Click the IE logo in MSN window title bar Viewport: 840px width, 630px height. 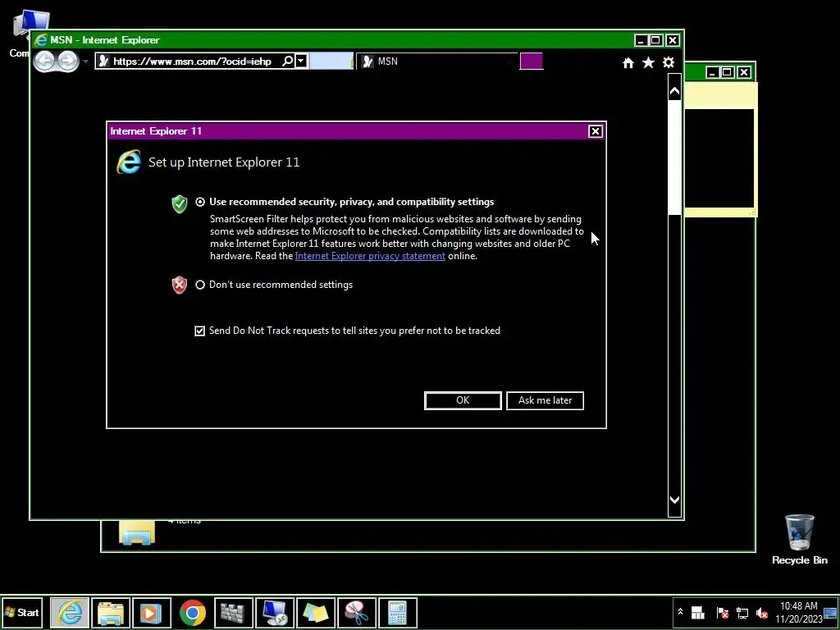41,40
